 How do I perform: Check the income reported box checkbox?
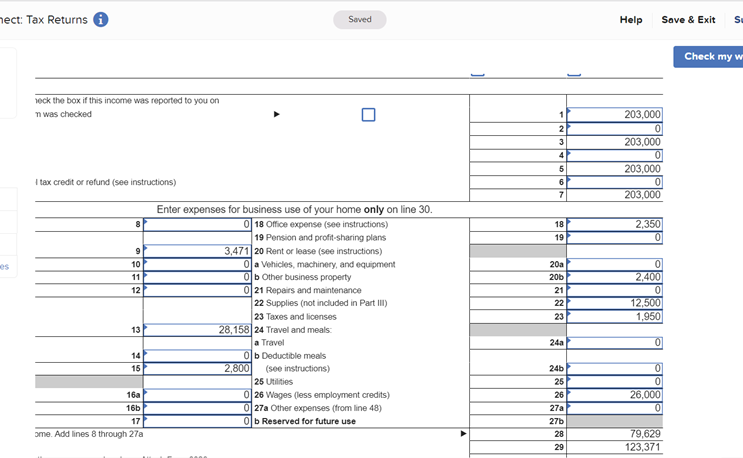point(368,115)
